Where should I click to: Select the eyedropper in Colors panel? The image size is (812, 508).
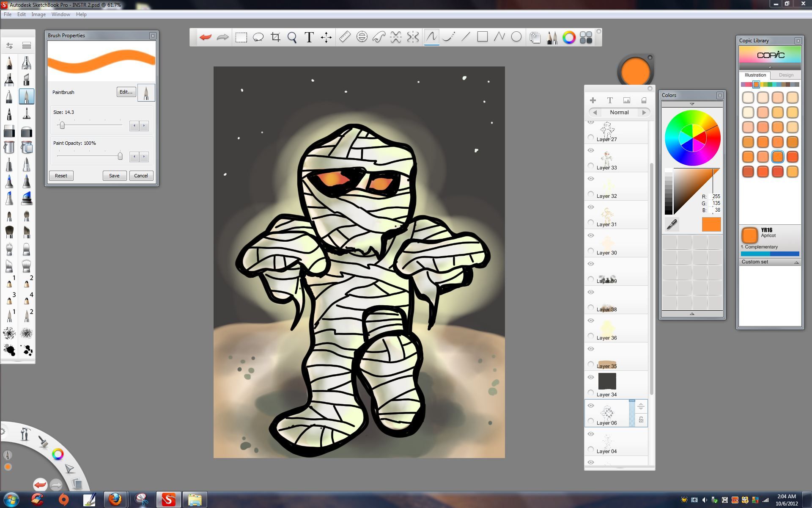click(x=672, y=225)
